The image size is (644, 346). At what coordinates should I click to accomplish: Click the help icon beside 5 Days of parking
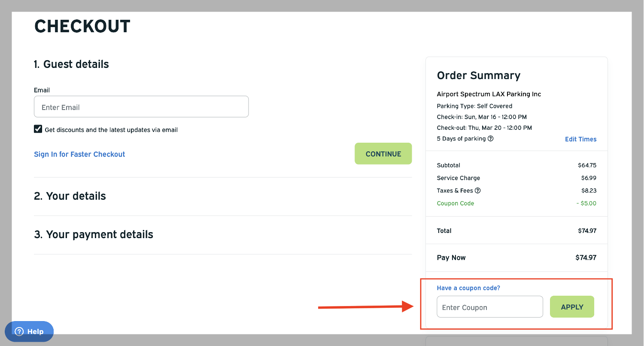point(491,139)
